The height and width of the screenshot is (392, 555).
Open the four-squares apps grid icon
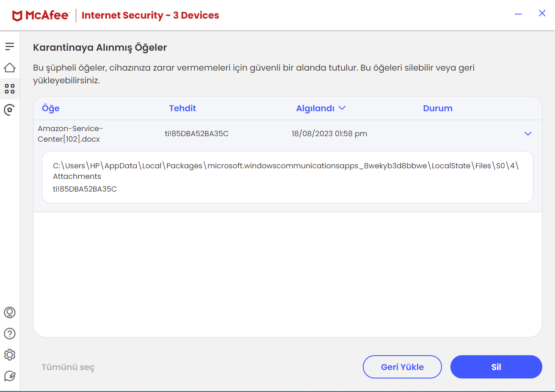[x=10, y=89]
